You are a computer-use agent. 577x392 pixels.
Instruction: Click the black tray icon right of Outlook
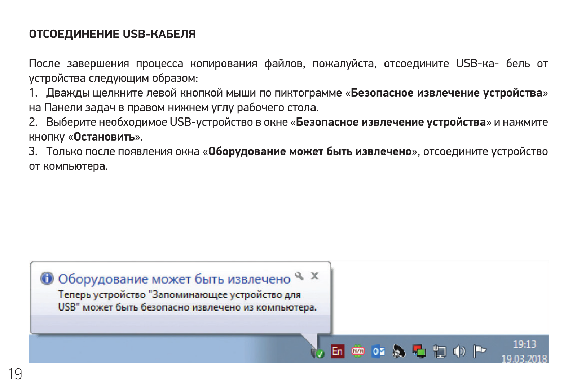(398, 351)
